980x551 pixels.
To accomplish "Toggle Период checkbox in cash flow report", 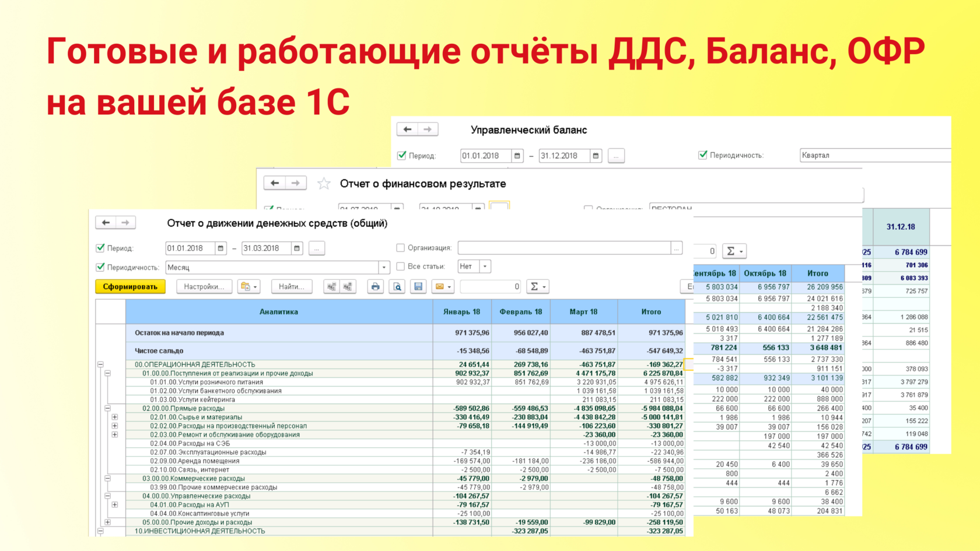I will (x=100, y=248).
